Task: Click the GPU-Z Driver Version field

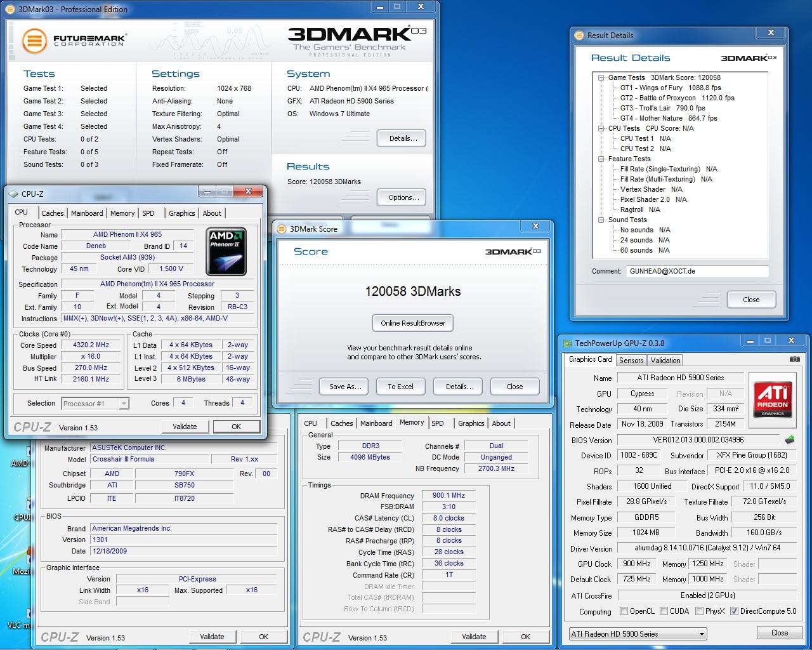Action: 707,548
